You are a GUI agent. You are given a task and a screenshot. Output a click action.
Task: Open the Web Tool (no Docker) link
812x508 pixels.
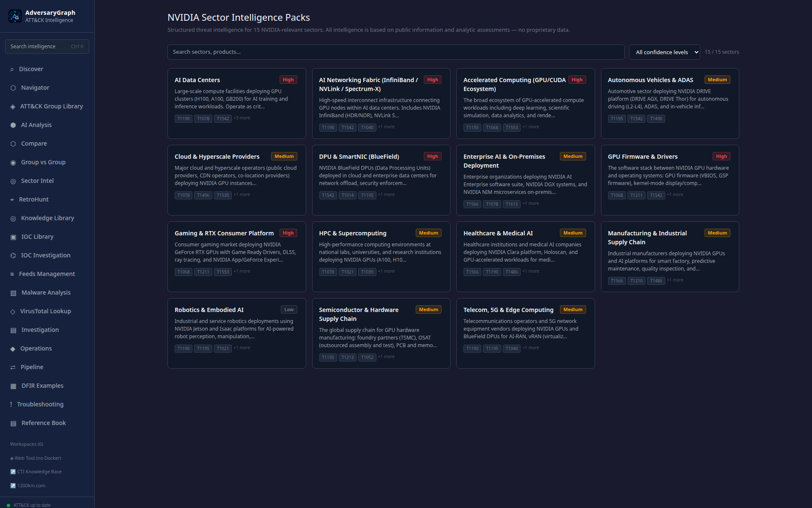[x=36, y=458]
